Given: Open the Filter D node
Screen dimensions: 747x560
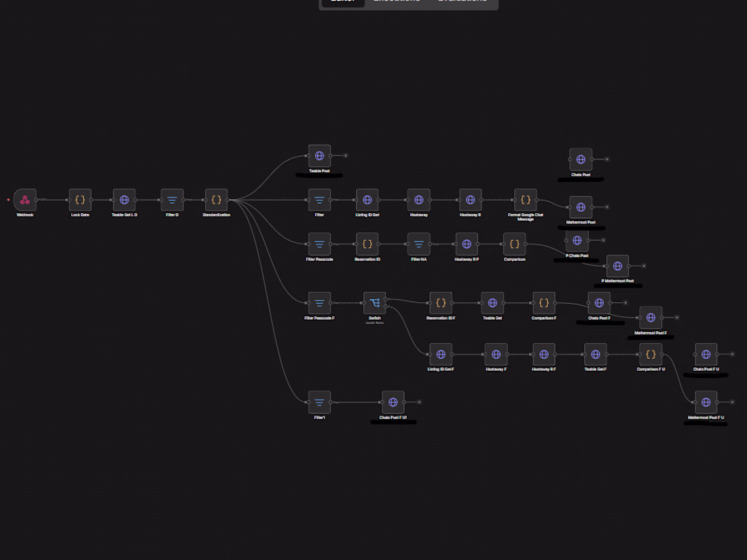Looking at the screenshot, I should (x=172, y=200).
